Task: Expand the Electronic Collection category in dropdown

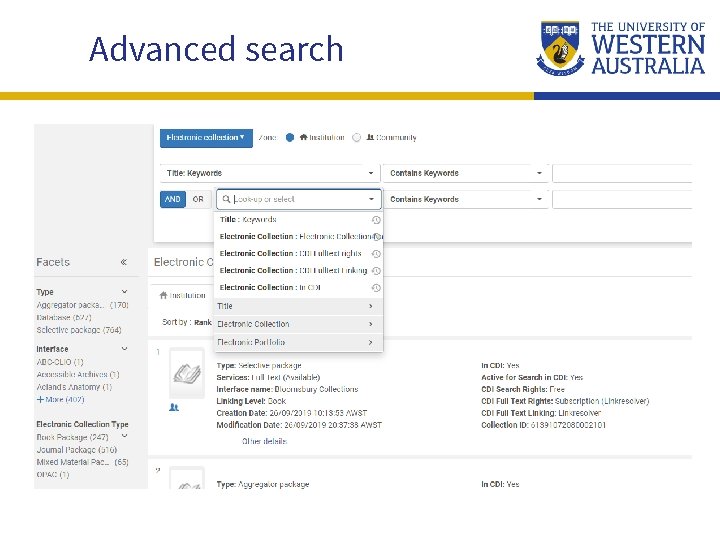Action: pyautogui.click(x=298, y=324)
